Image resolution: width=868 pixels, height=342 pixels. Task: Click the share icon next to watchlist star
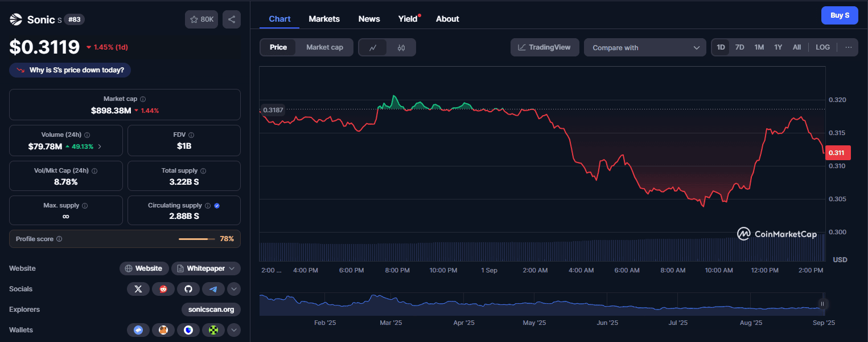(231, 19)
